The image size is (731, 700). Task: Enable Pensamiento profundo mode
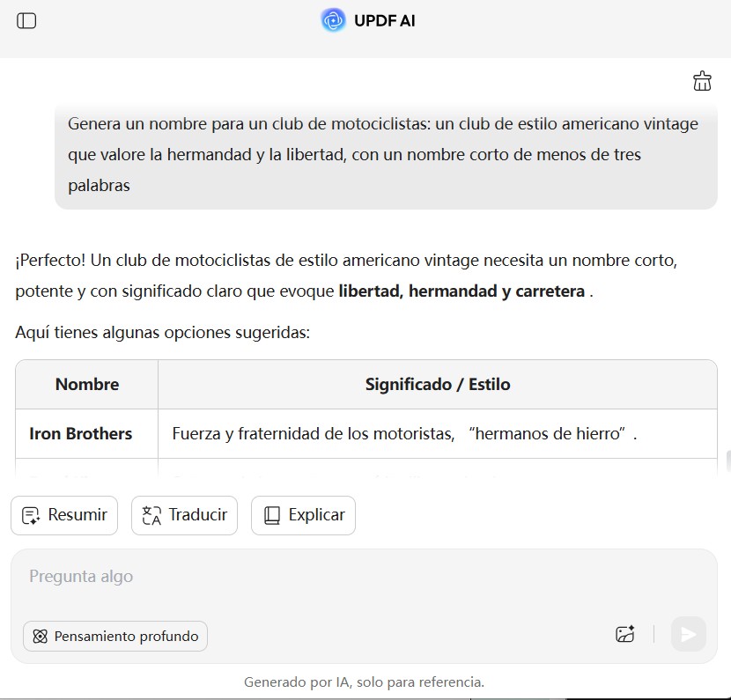point(115,636)
